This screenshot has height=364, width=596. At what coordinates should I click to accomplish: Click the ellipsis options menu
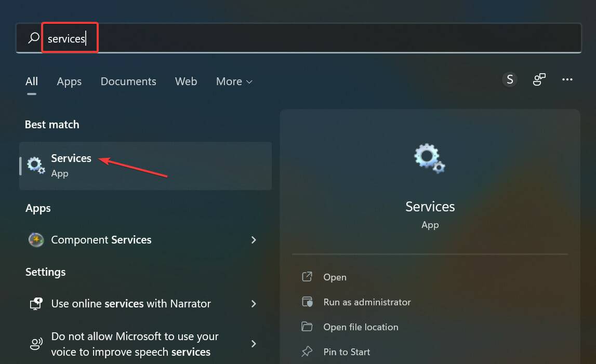[567, 79]
